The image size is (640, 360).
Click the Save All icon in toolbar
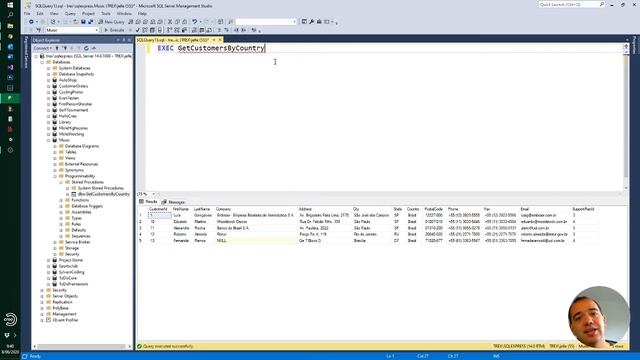[91, 22]
